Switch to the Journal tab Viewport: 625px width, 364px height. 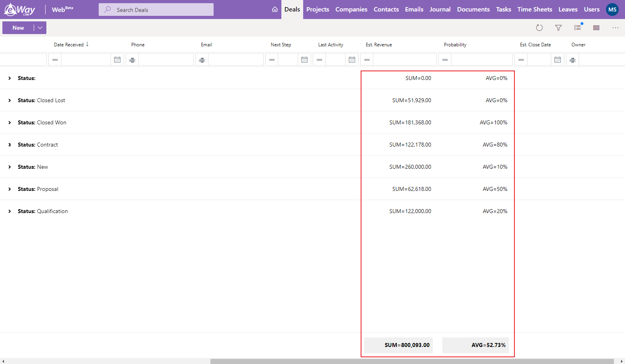(x=440, y=10)
